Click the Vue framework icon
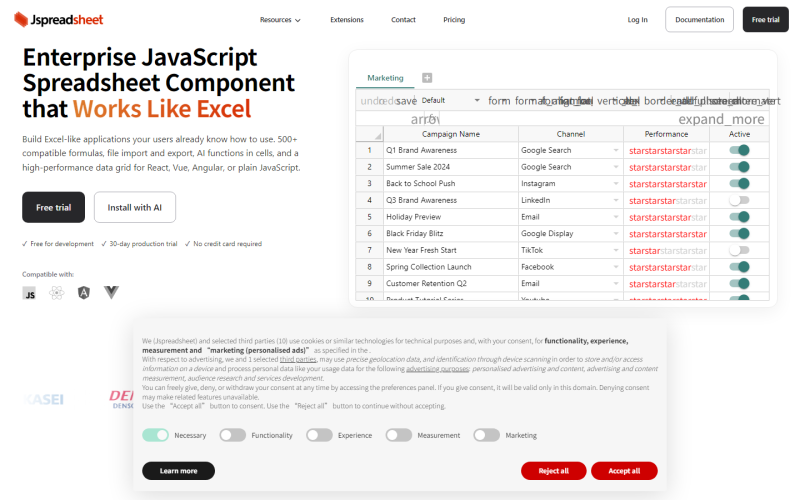800x500 pixels. (111, 292)
